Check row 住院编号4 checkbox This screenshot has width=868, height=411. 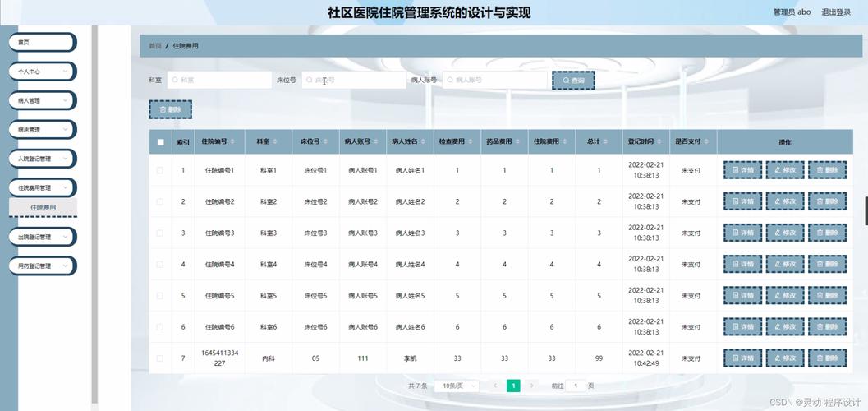click(x=160, y=264)
